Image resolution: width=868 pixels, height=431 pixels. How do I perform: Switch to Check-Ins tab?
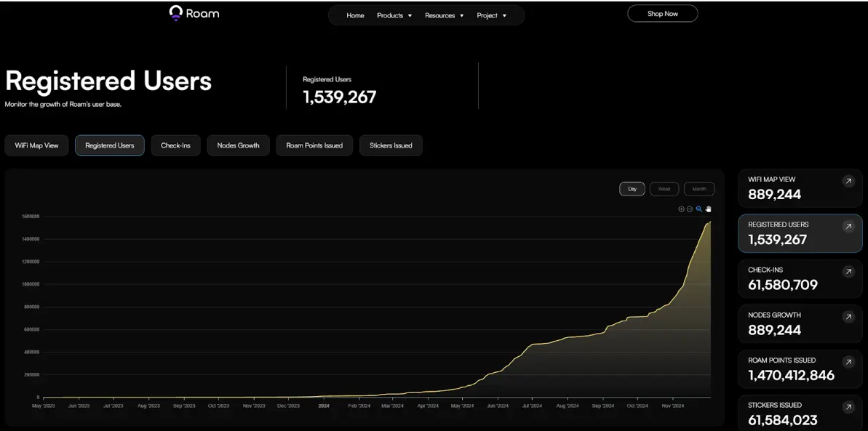coord(175,145)
